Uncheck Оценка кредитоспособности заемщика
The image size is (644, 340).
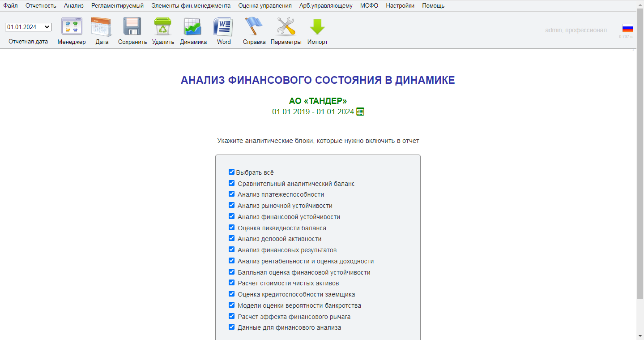[231, 294]
